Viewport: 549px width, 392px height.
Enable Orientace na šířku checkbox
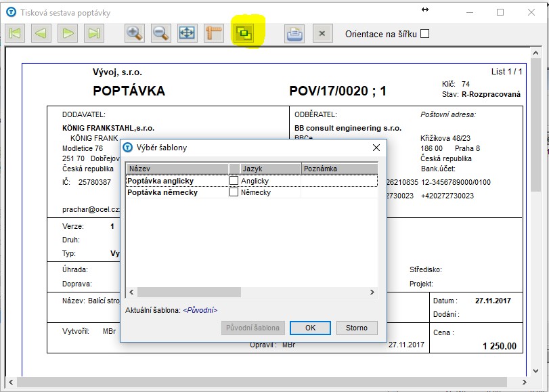(424, 34)
